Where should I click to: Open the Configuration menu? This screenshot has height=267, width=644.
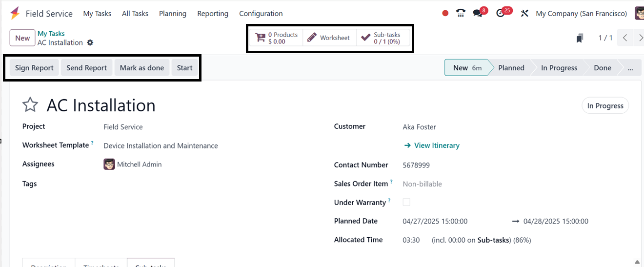(x=261, y=14)
